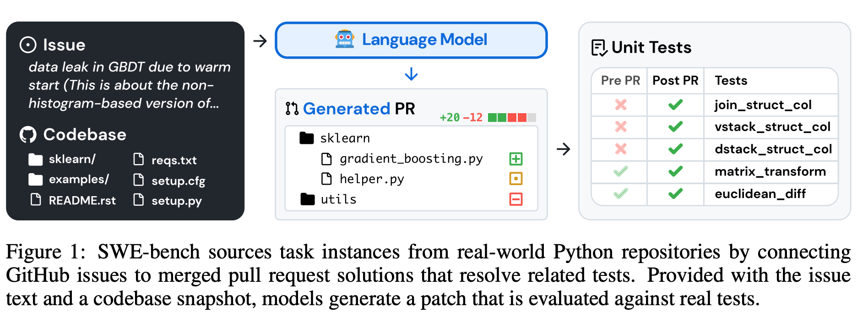Select the 'setup.cfg' file name

click(x=179, y=181)
